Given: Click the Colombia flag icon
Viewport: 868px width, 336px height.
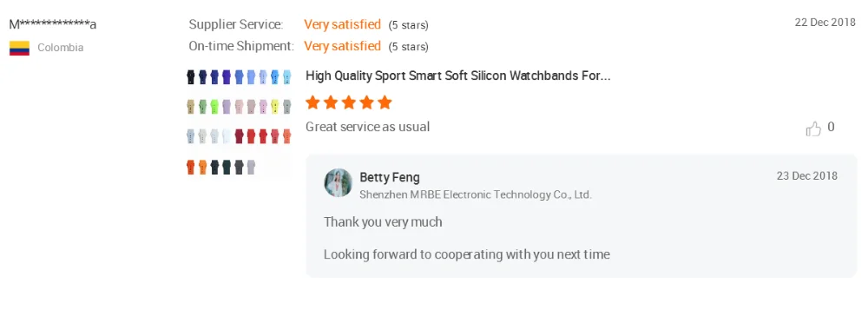Looking at the screenshot, I should (x=19, y=48).
